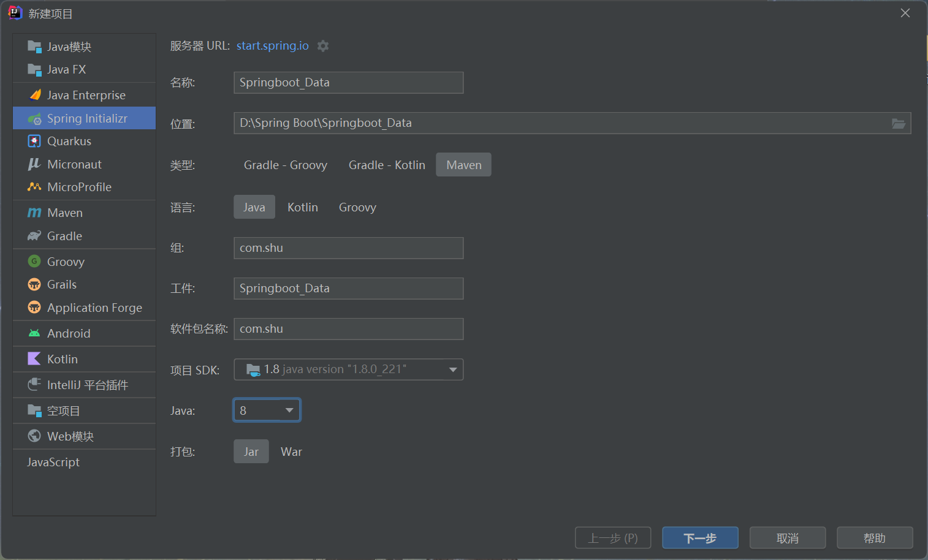The height and width of the screenshot is (560, 928).
Task: Select Java模块 in the project type list
Action: click(85, 47)
